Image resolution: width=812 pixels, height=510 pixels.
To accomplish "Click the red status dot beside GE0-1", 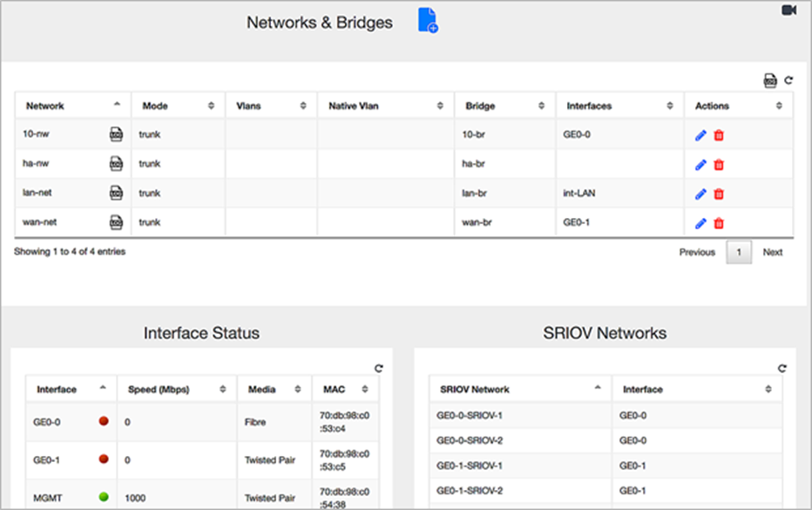I will (x=104, y=459).
